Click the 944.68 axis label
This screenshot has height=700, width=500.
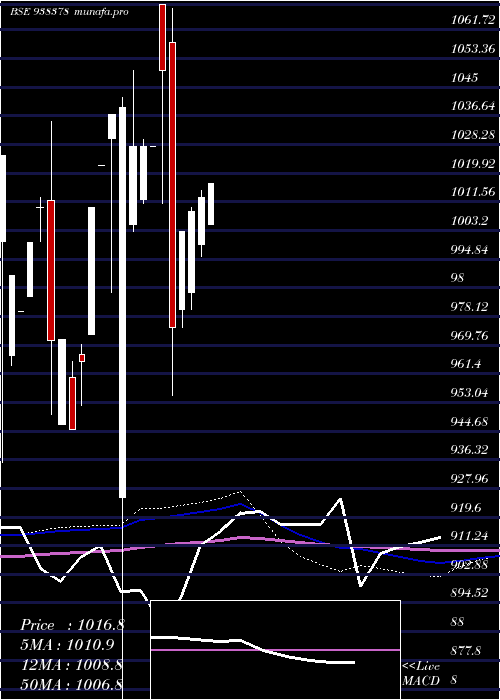click(x=471, y=422)
